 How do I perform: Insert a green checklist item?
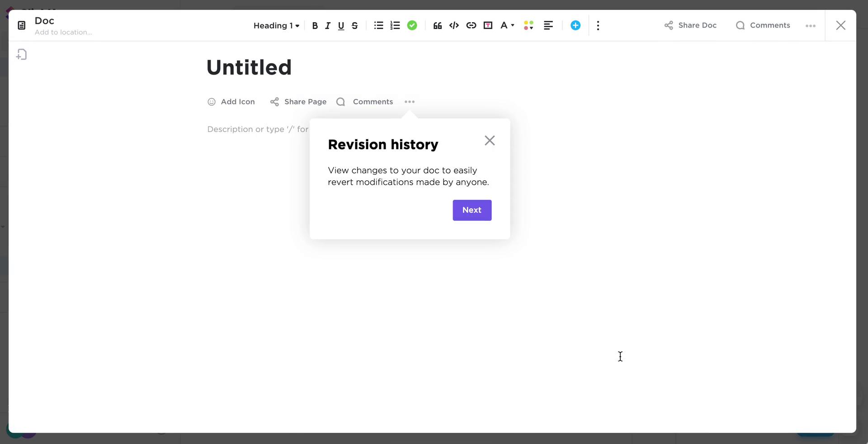pyautogui.click(x=412, y=26)
